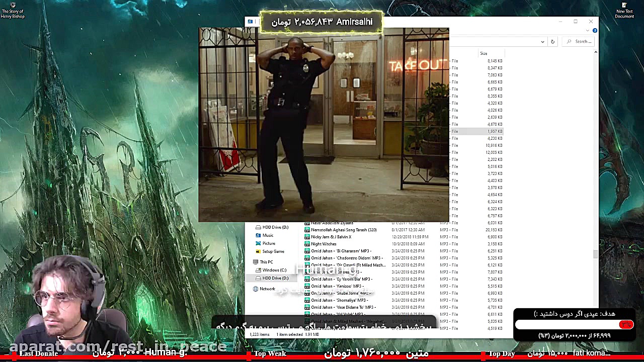This screenshot has width=644, height=362.
Task: Click the 12,005 KB size cell
Action: [x=494, y=152]
